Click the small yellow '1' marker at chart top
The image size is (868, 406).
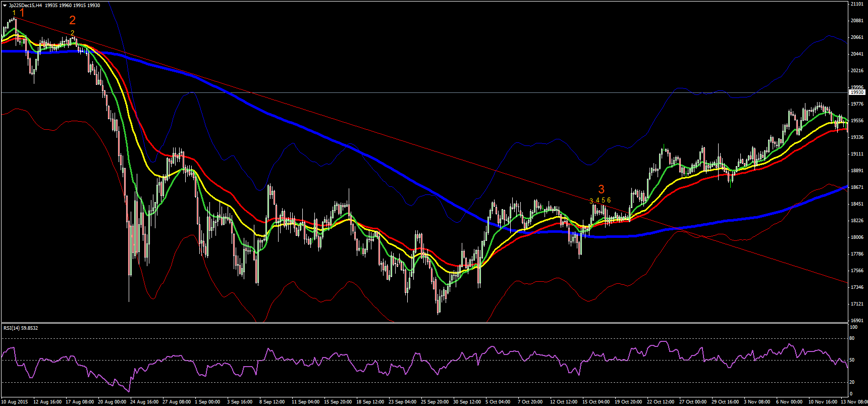pos(14,13)
